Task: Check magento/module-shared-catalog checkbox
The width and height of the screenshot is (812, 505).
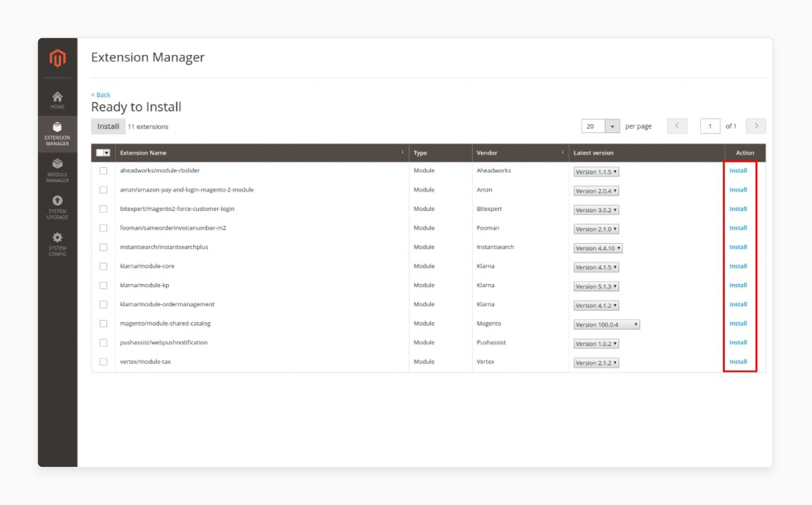Action: (103, 323)
